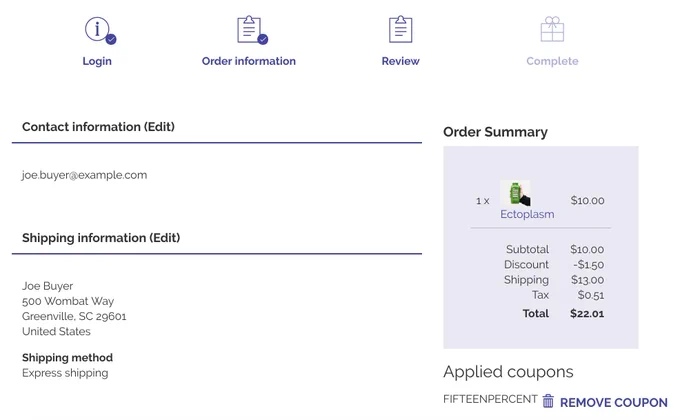
Task: Click the Total $22.01 amount
Action: click(587, 314)
